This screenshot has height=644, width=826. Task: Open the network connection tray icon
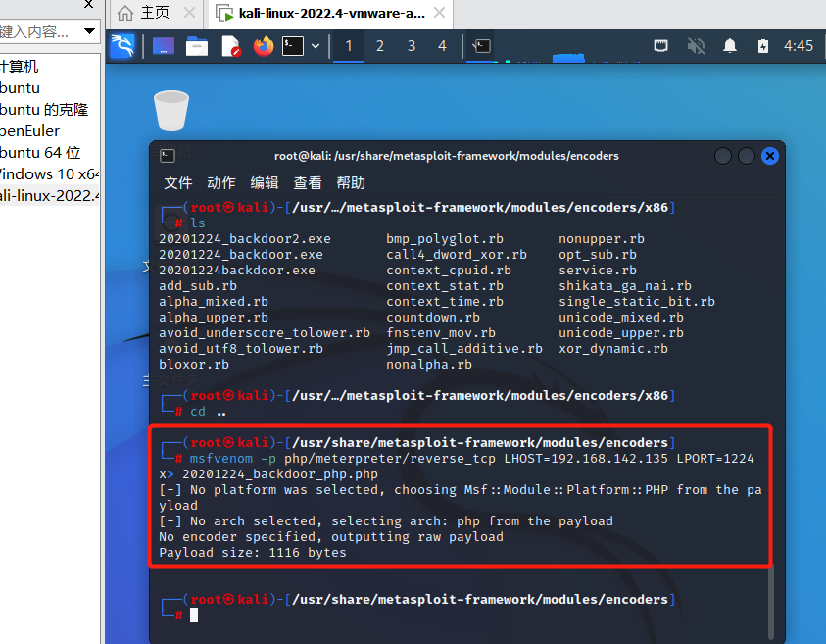(x=660, y=46)
